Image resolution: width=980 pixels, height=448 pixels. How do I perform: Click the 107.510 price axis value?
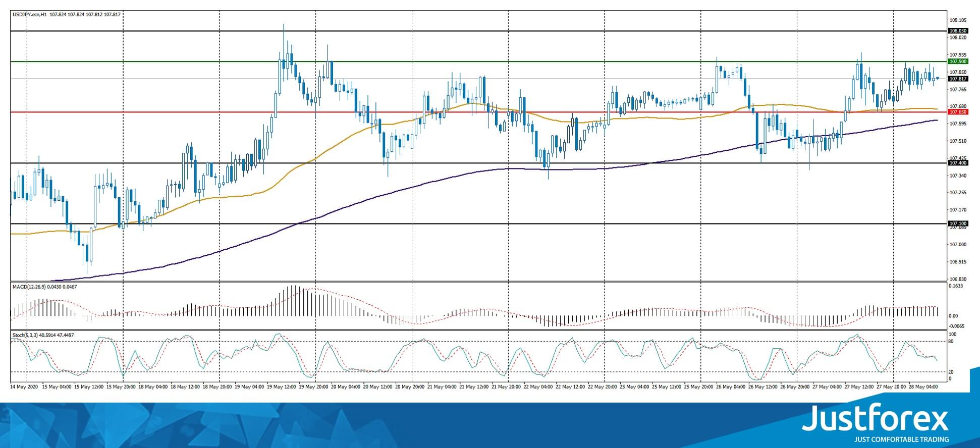point(958,141)
